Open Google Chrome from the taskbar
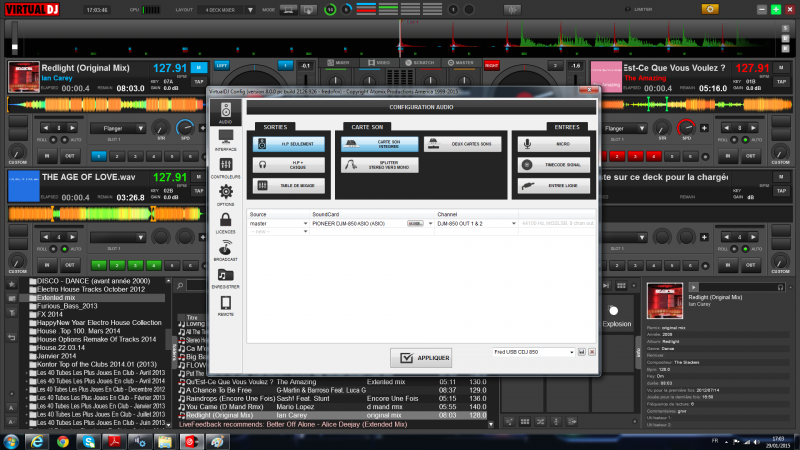800x450 pixels. pyautogui.click(x=62, y=440)
